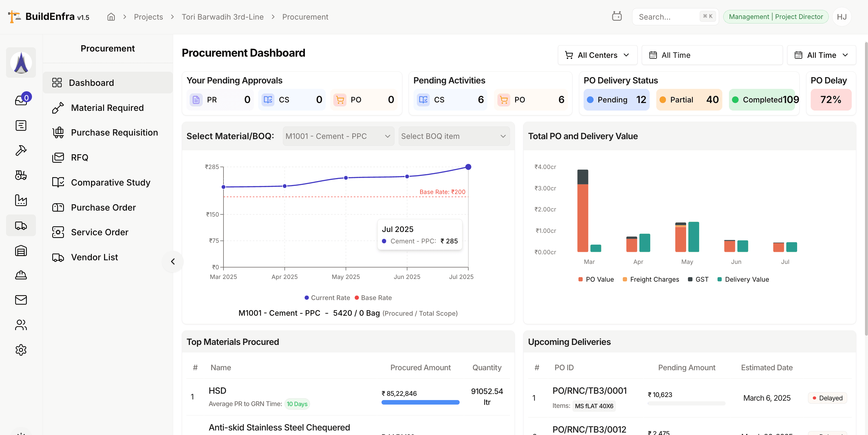This screenshot has width=868, height=435.
Task: Click the robot assistant icon near search
Action: [x=618, y=16]
